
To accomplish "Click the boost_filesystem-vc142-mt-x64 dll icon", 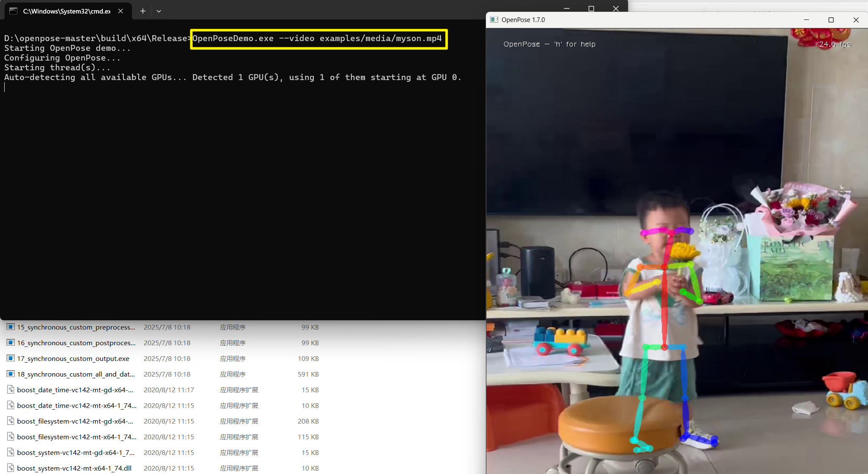I will 11,436.
